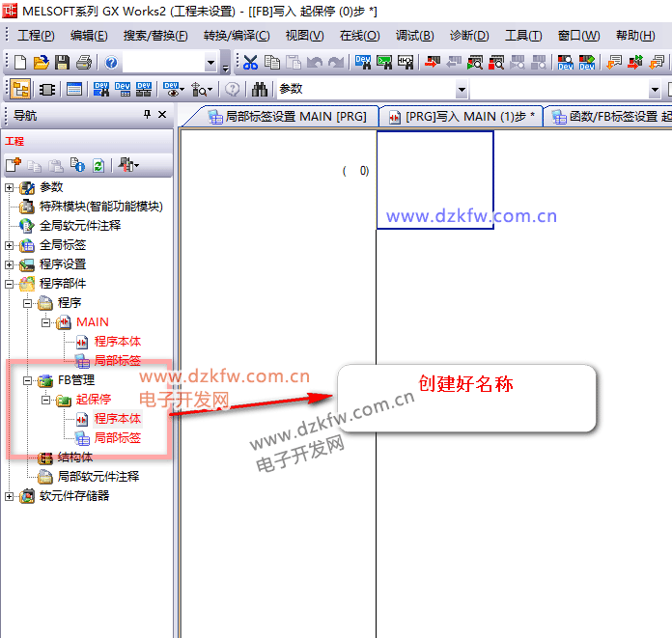Click the refresh icon in navigation toolbar
672x638 pixels.
tap(98, 166)
